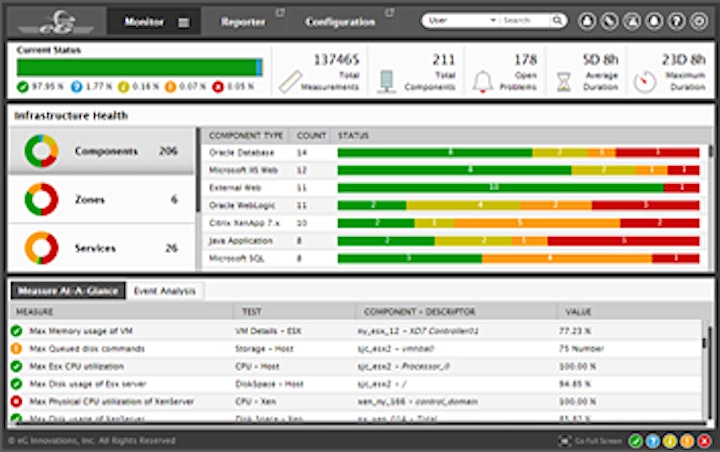
Task: Click the Citrix XenApp 7.x row
Action: (455, 223)
